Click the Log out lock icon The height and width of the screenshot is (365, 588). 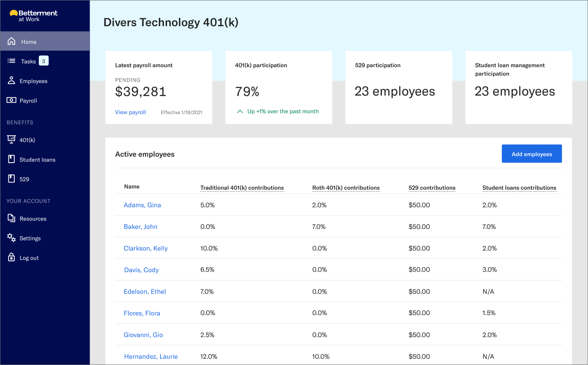[x=11, y=257]
